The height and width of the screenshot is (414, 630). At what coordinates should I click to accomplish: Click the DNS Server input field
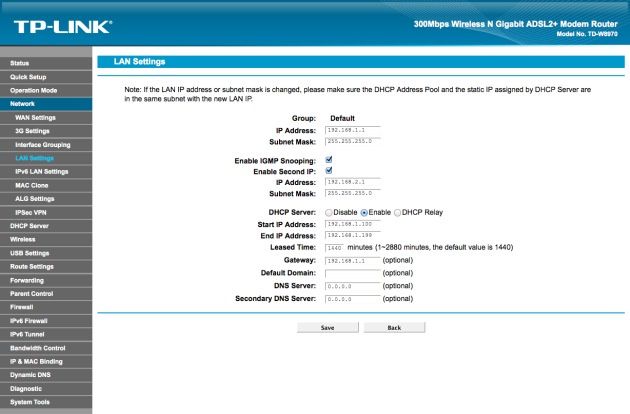click(x=352, y=286)
